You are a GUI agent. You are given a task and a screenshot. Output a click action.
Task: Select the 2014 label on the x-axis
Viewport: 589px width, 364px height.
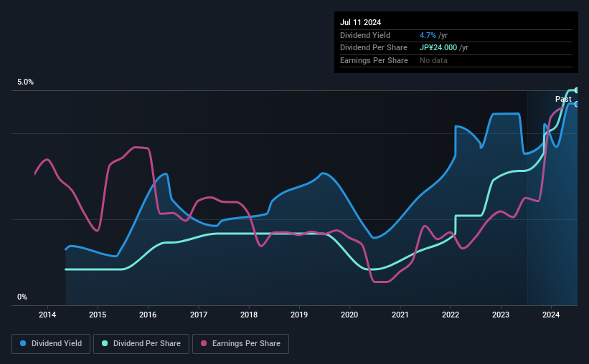[47, 315]
